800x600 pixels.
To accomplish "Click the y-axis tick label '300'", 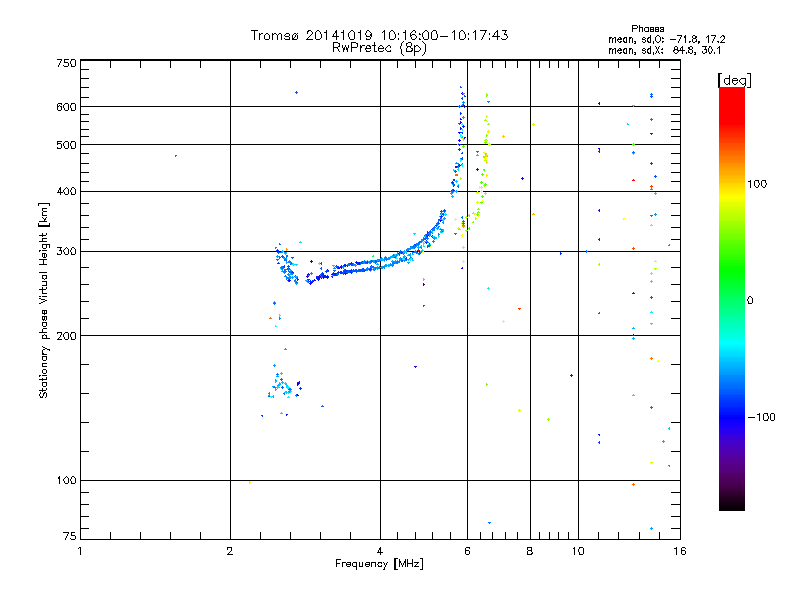I will point(67,252).
